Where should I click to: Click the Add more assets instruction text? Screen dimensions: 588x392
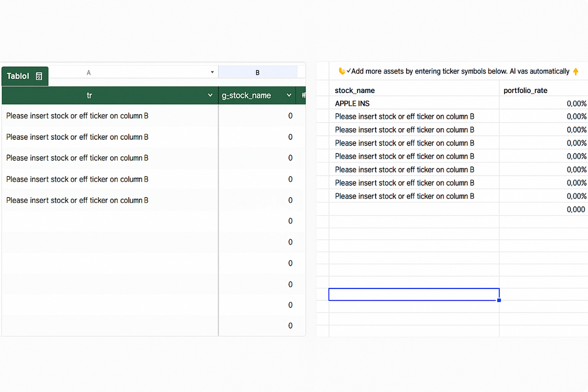click(460, 71)
